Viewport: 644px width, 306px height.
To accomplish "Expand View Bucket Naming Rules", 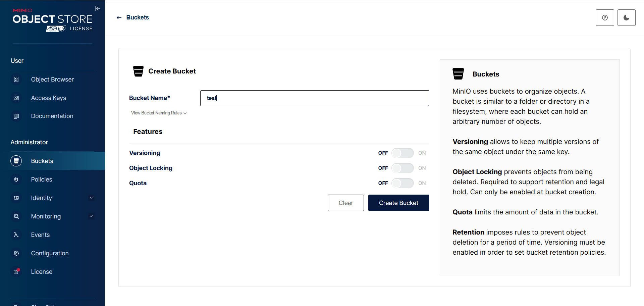I will coord(159,113).
